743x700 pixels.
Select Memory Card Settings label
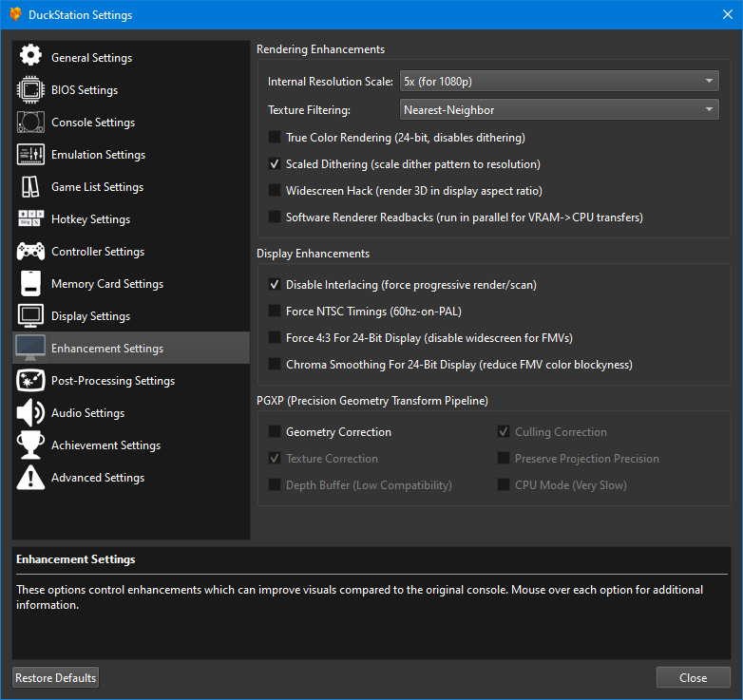[x=107, y=284]
